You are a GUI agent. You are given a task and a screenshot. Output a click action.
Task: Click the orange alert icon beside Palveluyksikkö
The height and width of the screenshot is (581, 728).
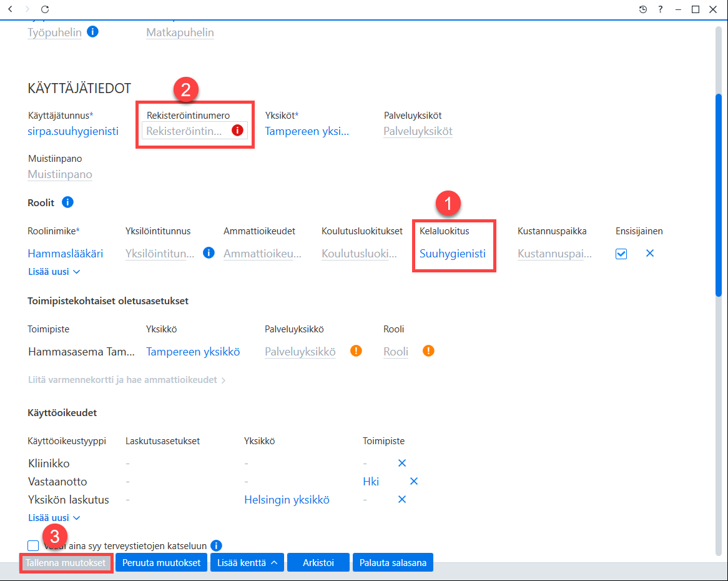pyautogui.click(x=356, y=350)
